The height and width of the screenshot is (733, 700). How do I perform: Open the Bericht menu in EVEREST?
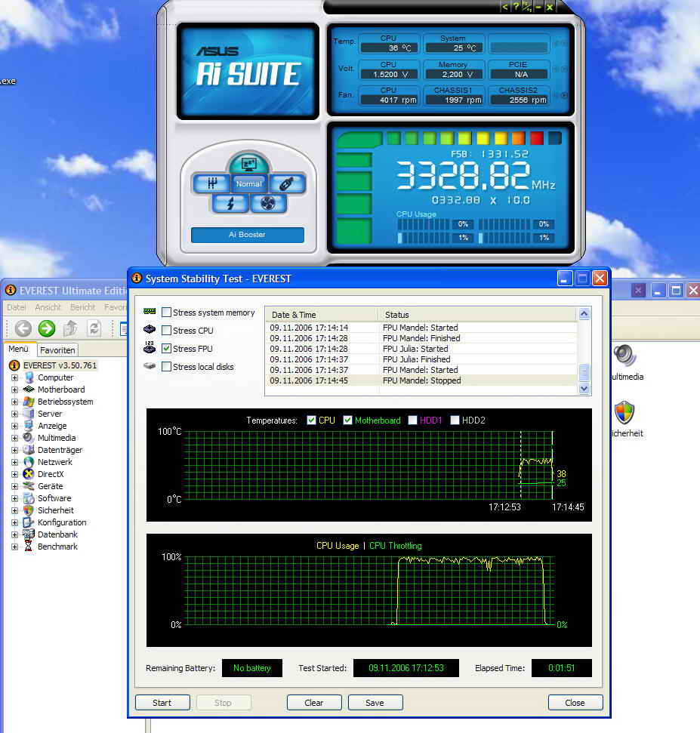click(x=83, y=307)
